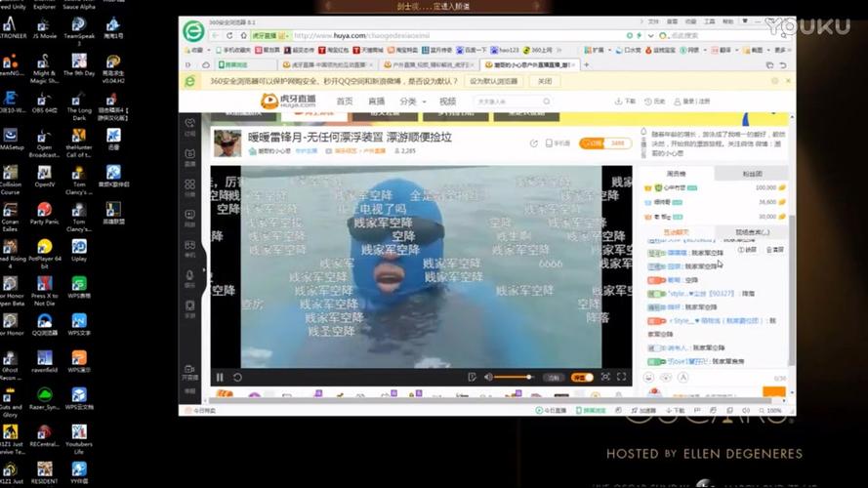Click Huya login/register link
The width and height of the screenshot is (868, 488).
tap(692, 102)
